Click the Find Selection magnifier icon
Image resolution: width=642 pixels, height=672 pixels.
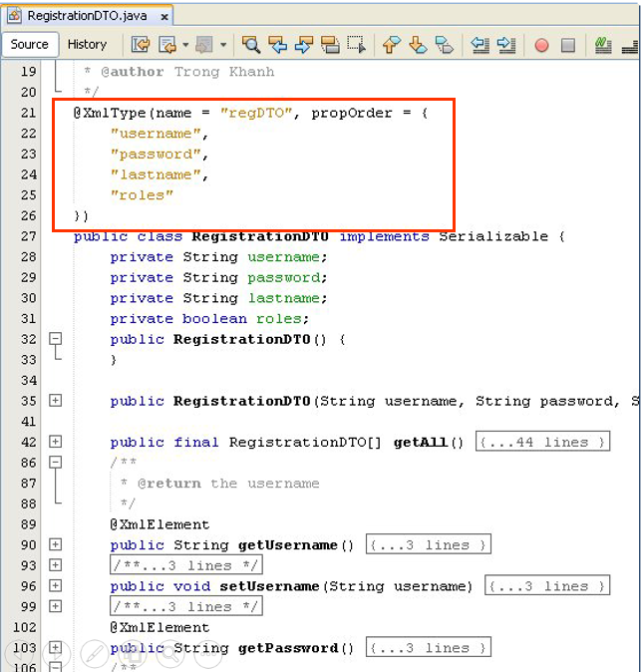click(251, 45)
